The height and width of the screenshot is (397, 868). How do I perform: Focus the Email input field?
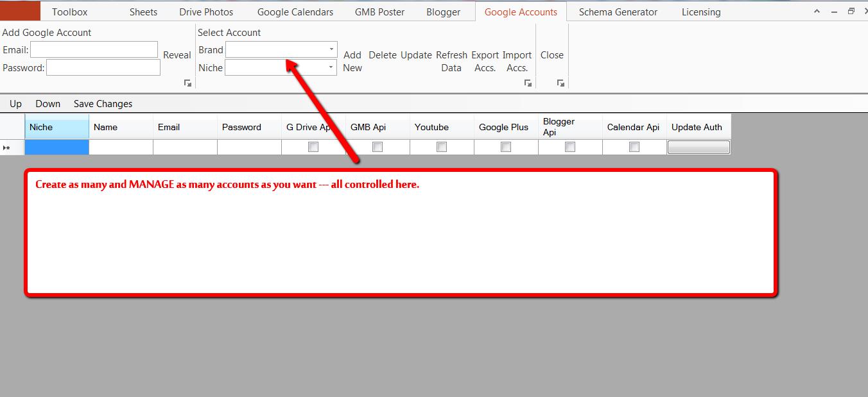pyautogui.click(x=94, y=49)
